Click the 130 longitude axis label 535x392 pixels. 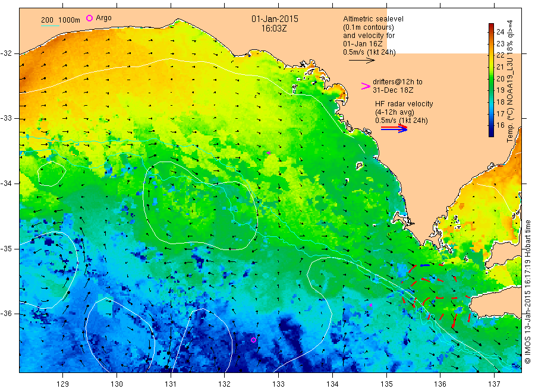(117, 384)
